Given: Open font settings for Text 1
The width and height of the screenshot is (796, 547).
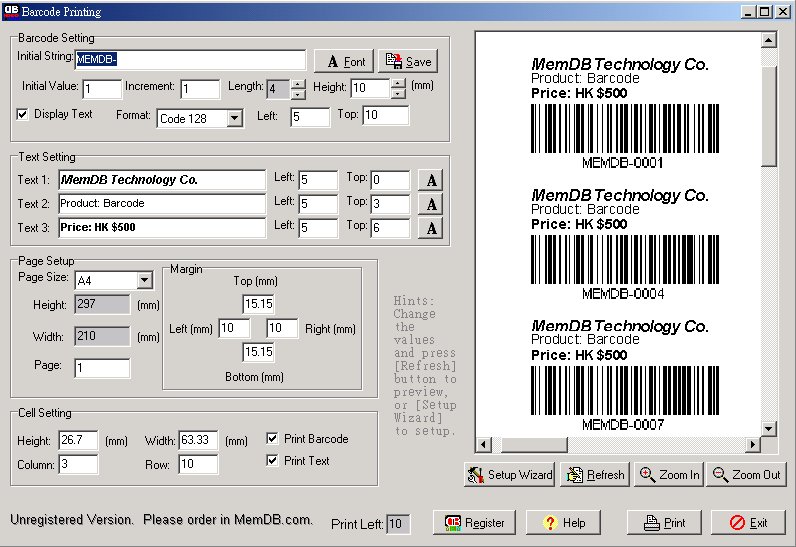Looking at the screenshot, I should [430, 180].
